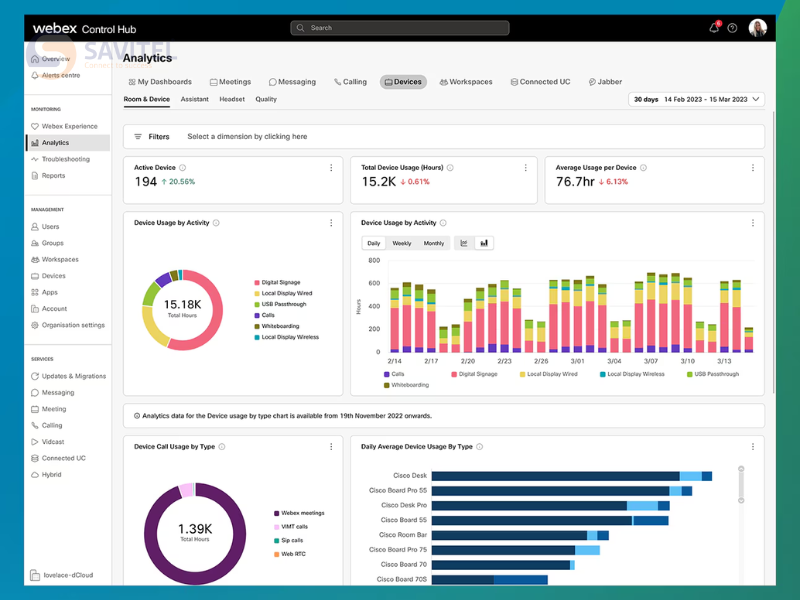Screen dimensions: 800x600
Task: Click the Messaging service icon in sidebar
Action: coord(35,392)
